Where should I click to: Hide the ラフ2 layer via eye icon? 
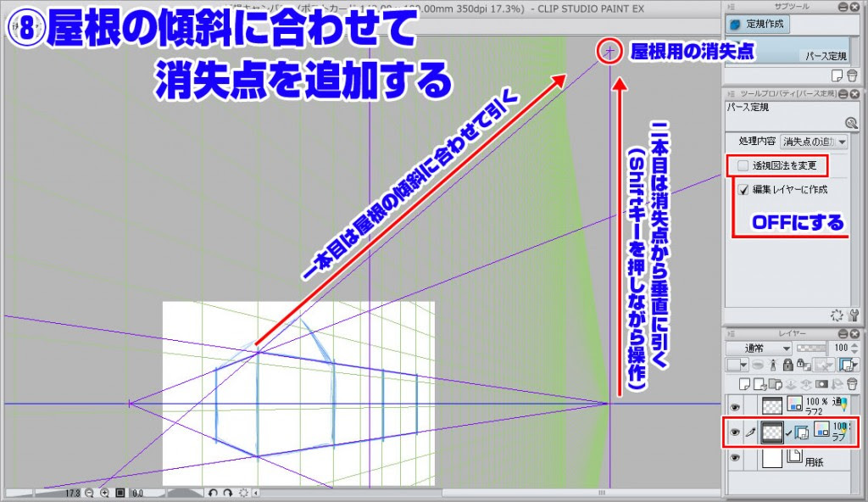(x=735, y=407)
